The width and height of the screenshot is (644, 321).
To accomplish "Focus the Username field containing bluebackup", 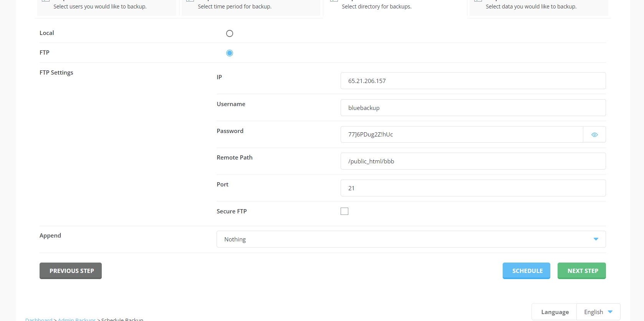I will [x=473, y=108].
